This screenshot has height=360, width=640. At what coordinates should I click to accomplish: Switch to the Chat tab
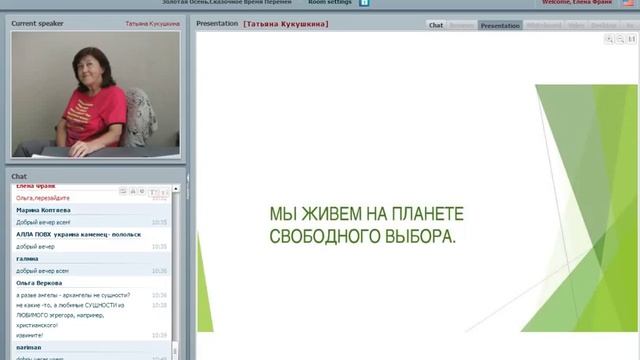pyautogui.click(x=436, y=25)
